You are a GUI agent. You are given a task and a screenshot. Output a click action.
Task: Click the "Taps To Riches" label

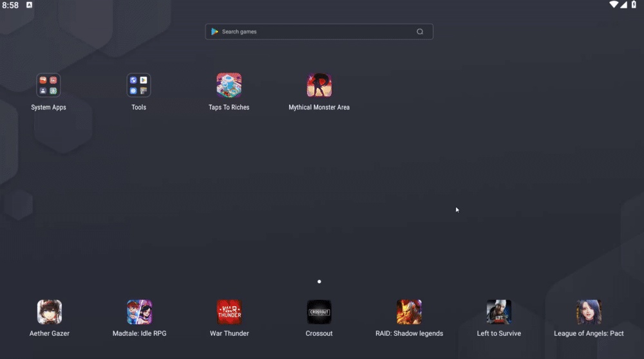coord(229,107)
